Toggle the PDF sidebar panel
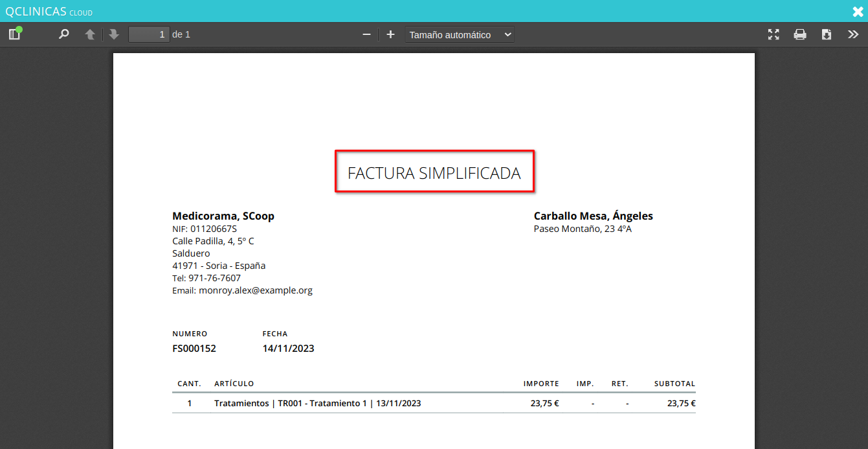This screenshot has width=868, height=449. (14, 34)
